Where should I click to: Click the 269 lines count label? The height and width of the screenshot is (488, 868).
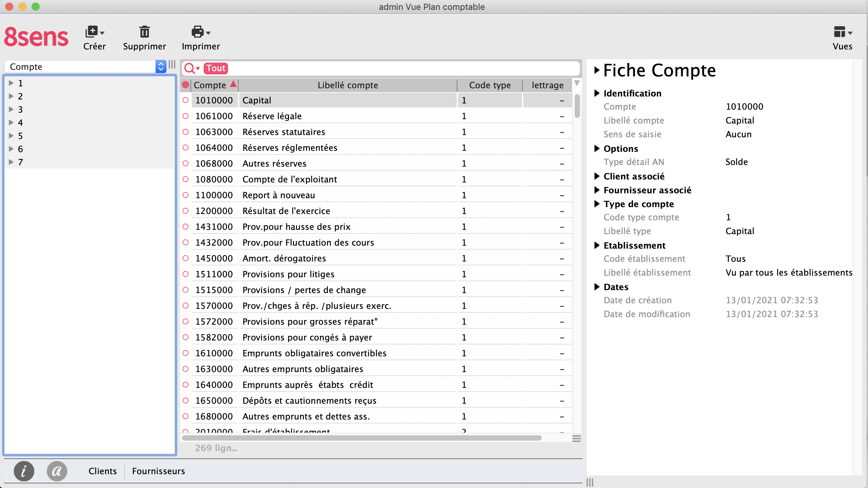click(x=216, y=448)
